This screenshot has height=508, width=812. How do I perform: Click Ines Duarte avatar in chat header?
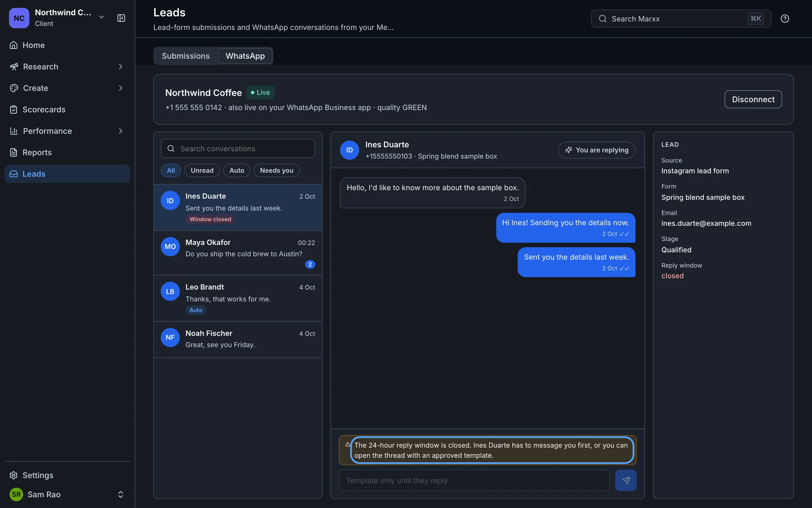tap(349, 150)
